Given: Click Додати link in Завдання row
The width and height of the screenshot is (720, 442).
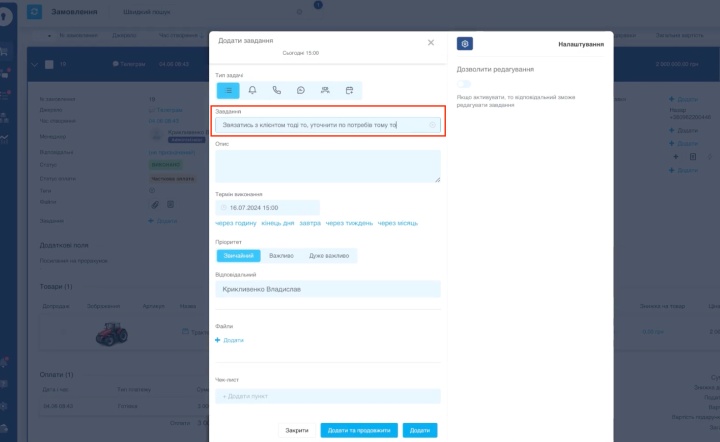Looking at the screenshot, I should point(163,221).
